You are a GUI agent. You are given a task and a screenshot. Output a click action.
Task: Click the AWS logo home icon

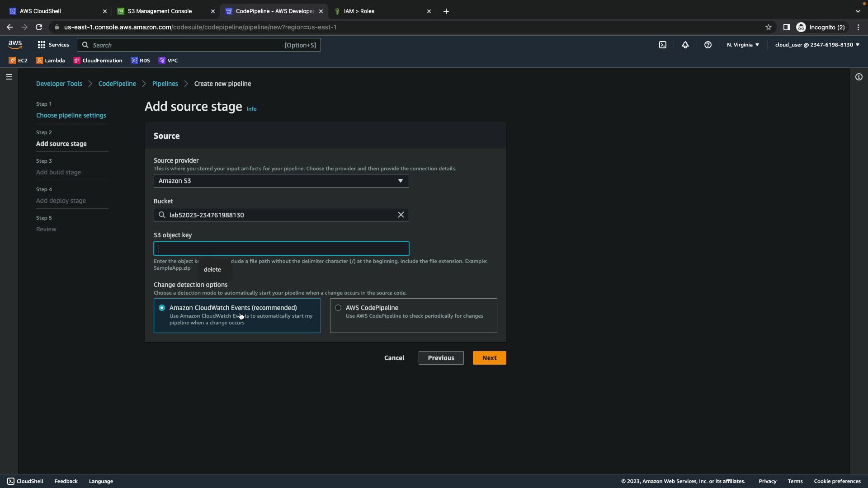pos(15,44)
